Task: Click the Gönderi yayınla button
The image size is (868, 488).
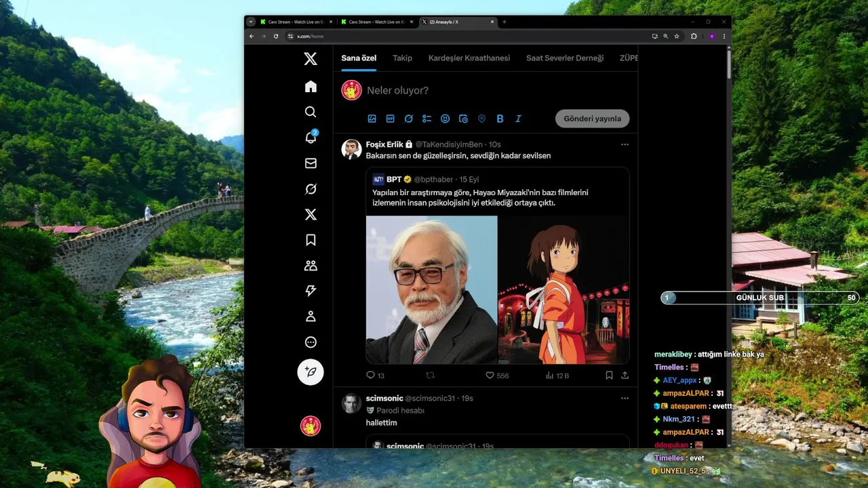Action: click(593, 119)
